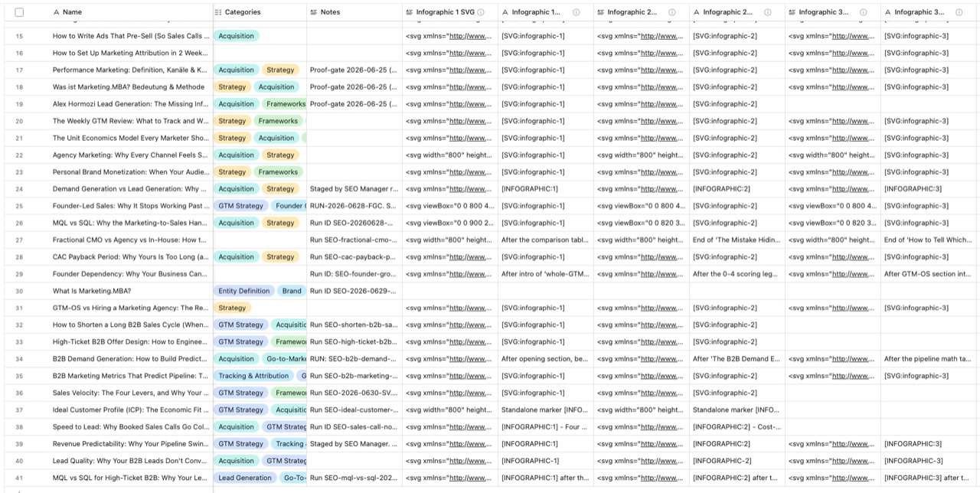The height and width of the screenshot is (493, 980).
Task: Click 'Run SEO-mql-vs-sql-202...' note in row 41
Action: 354,478
